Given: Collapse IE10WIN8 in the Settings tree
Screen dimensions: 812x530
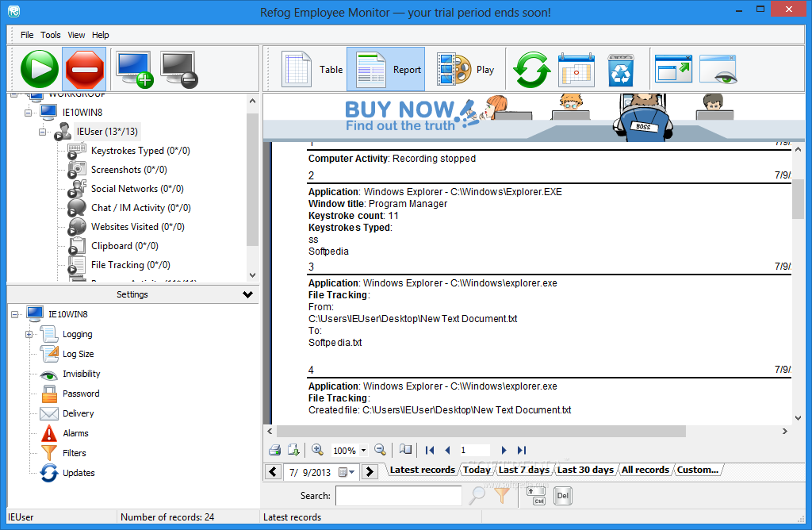Looking at the screenshot, I should pyautogui.click(x=14, y=314).
